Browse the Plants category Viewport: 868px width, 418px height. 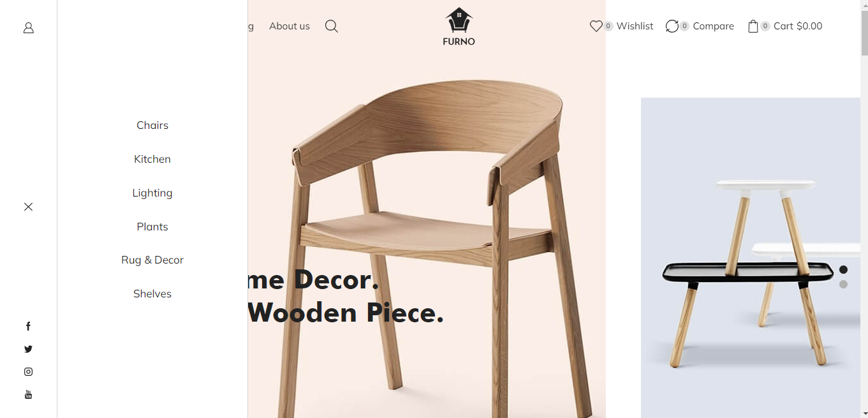tap(152, 227)
